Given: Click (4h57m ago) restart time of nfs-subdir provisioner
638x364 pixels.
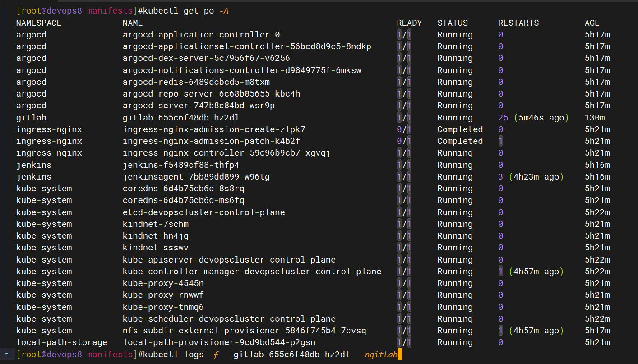Looking at the screenshot, I should (x=536, y=331).
